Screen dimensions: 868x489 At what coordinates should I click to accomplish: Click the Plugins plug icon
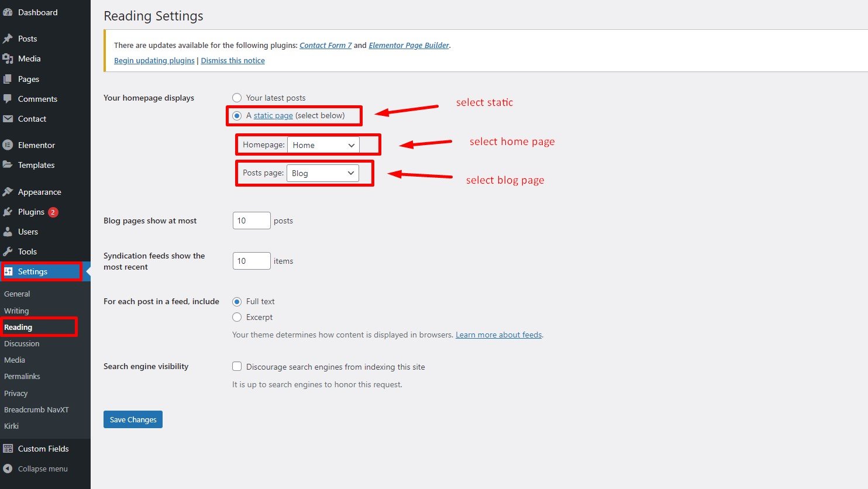click(8, 212)
